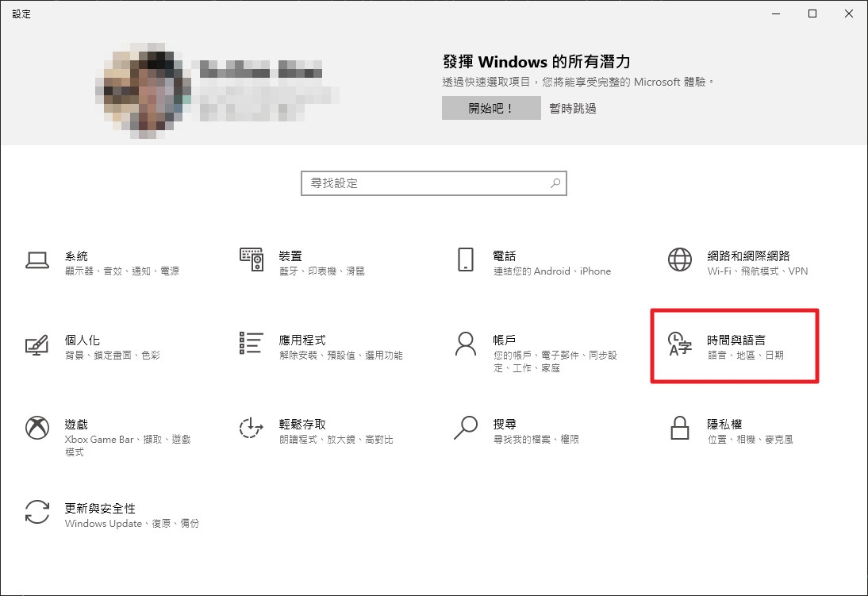
Task: Open the 隱私權 padlock icon
Action: [680, 428]
